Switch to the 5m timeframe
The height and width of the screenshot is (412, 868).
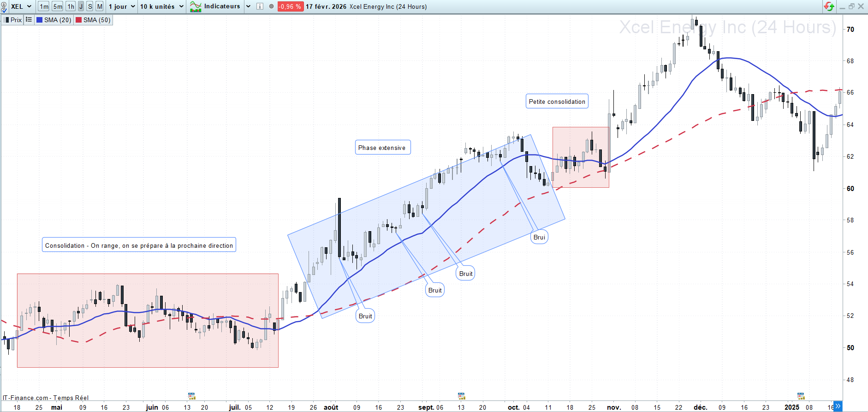click(x=58, y=6)
